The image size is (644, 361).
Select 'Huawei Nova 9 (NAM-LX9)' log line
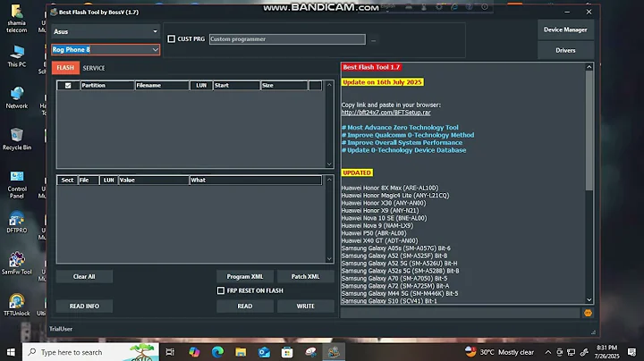(x=377, y=225)
